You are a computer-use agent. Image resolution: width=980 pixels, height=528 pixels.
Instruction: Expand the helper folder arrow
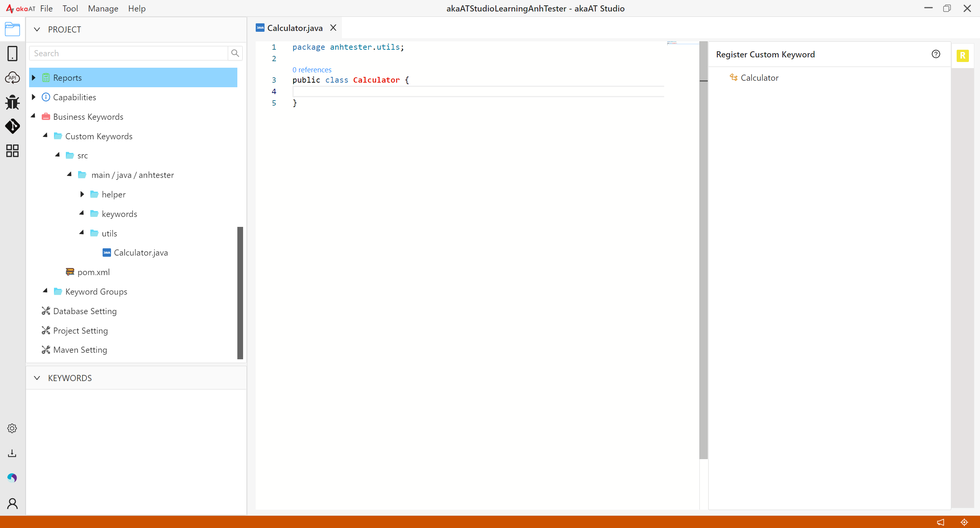82,194
